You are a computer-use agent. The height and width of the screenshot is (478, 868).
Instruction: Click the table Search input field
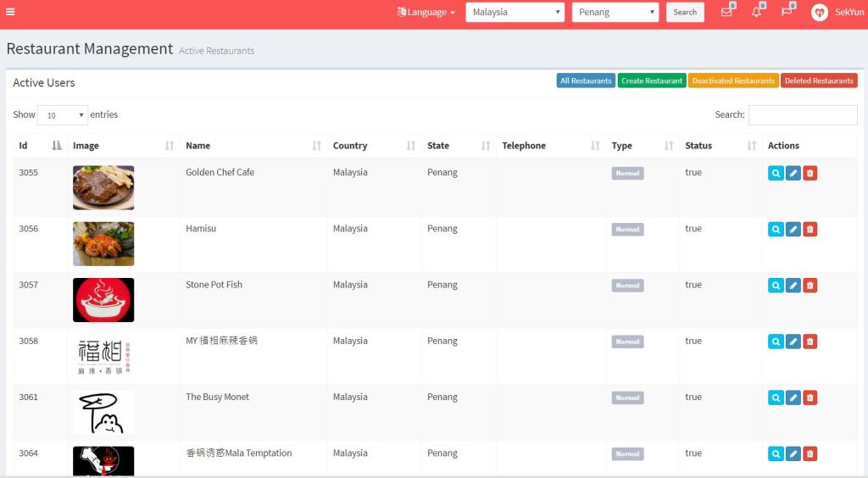(802, 115)
